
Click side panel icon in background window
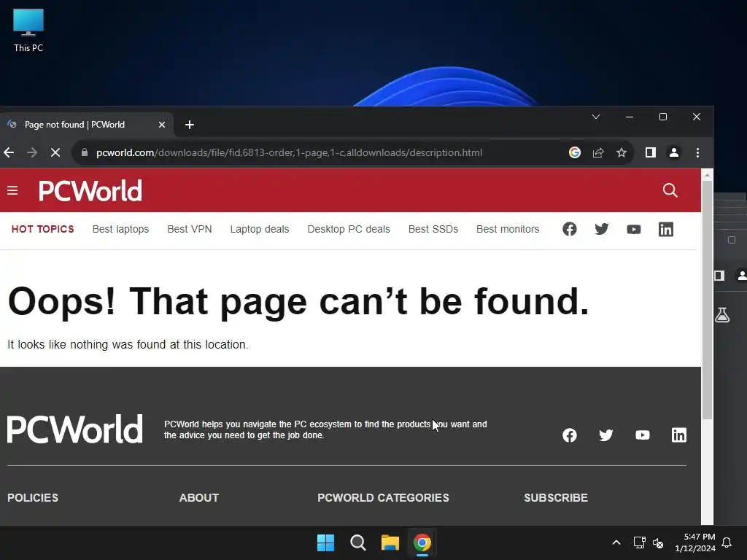719,275
